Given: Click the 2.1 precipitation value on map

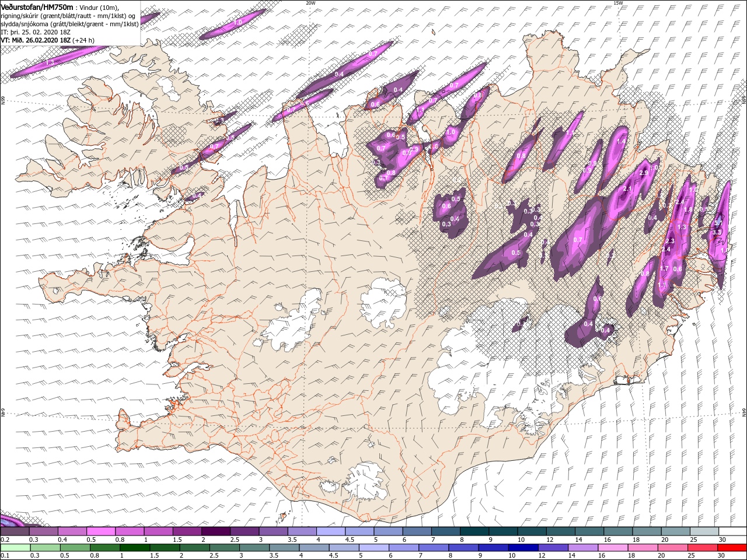Looking at the screenshot, I should pos(627,189).
